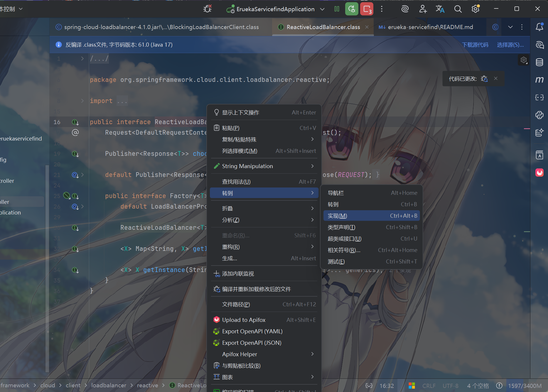Viewport: 548px width, 392px height.
Task: Select 实现(M) in the submenu
Action: click(x=372, y=216)
